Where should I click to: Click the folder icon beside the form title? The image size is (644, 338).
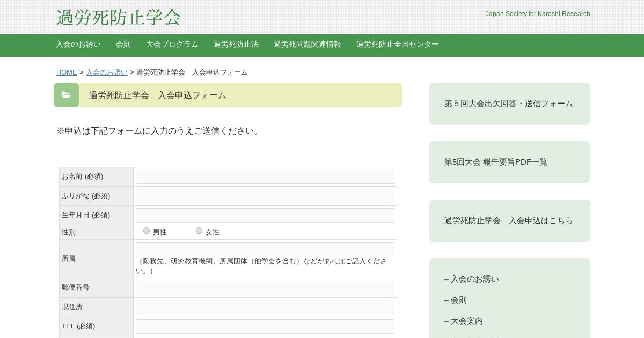66,95
